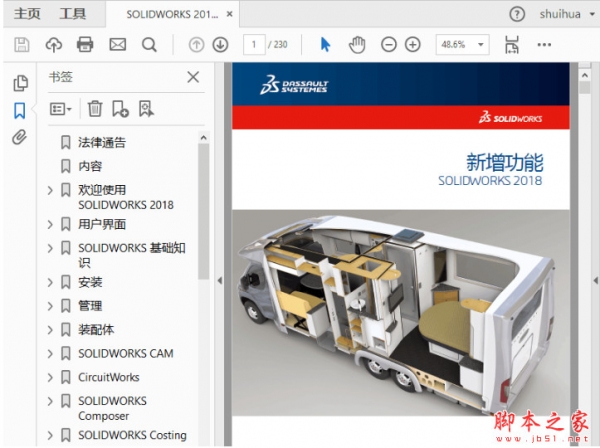Click the document vertical scrollbar thumb
The height and width of the screenshot is (448, 600).
[x=584, y=88]
